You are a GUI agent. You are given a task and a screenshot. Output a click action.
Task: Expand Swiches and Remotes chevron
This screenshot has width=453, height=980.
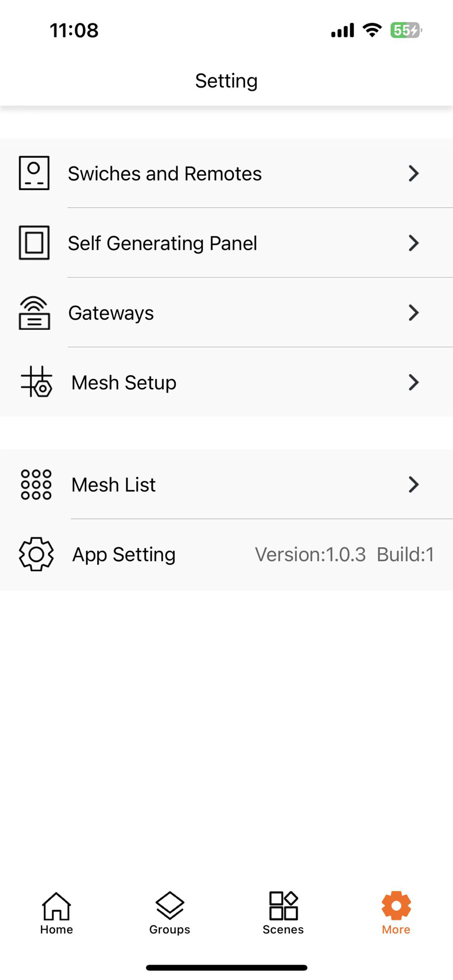(414, 173)
